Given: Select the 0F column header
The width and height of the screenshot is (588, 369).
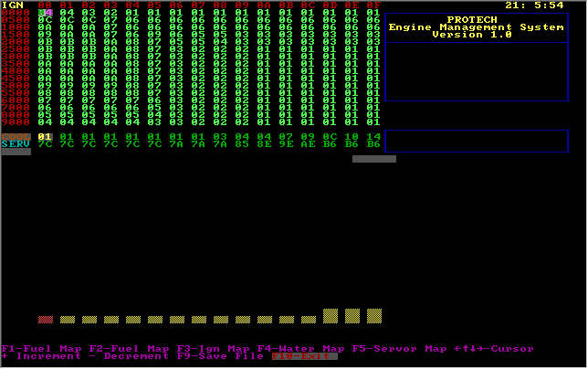Looking at the screenshot, I should pyautogui.click(x=373, y=5).
